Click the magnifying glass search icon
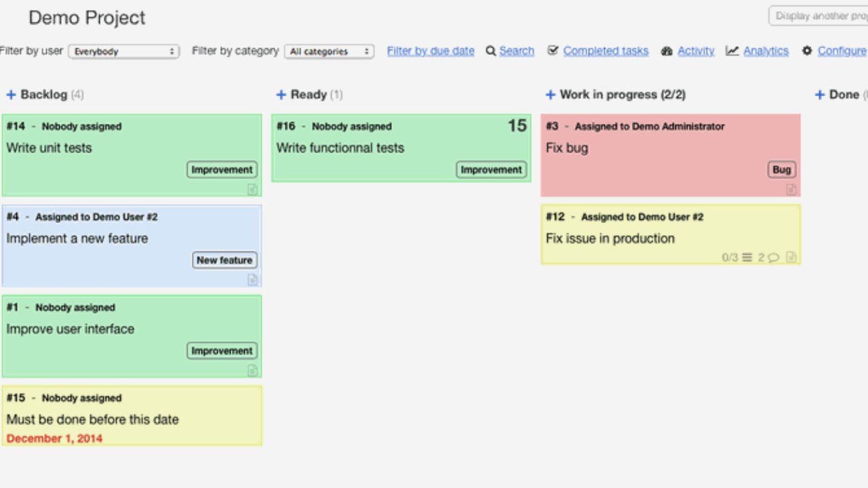Image resolution: width=868 pixels, height=488 pixels. click(490, 51)
